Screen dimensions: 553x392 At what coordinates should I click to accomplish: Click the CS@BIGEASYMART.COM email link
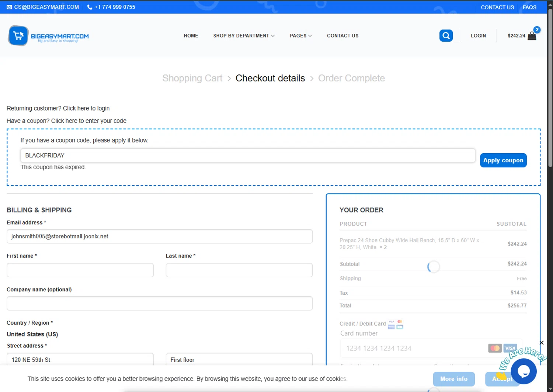point(43,7)
